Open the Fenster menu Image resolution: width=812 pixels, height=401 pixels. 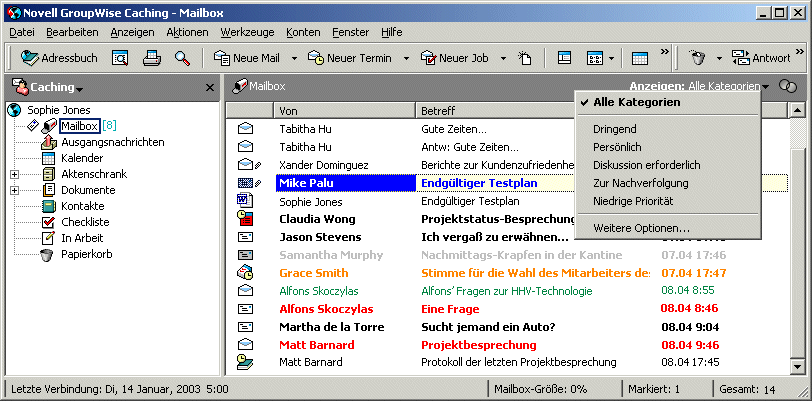[x=351, y=32]
